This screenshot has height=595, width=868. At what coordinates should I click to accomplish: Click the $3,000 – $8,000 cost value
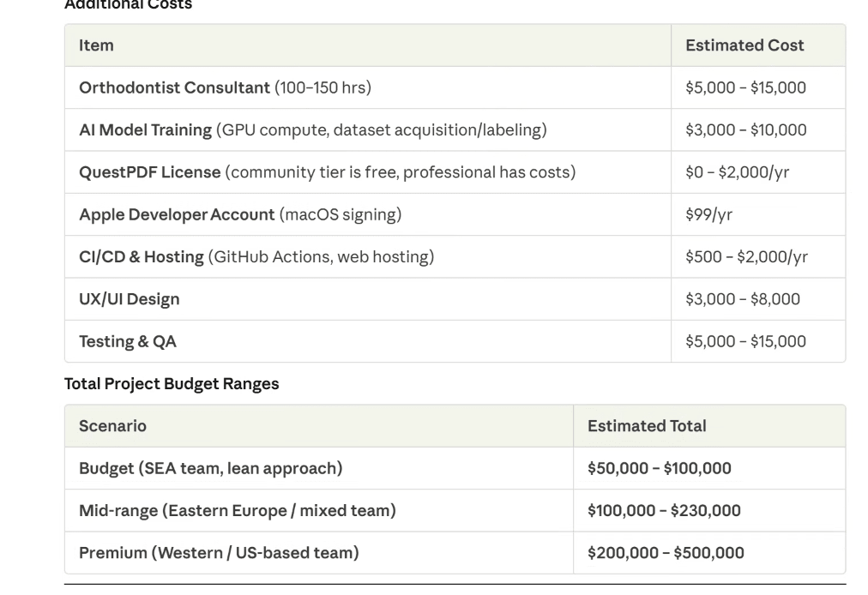tap(742, 299)
